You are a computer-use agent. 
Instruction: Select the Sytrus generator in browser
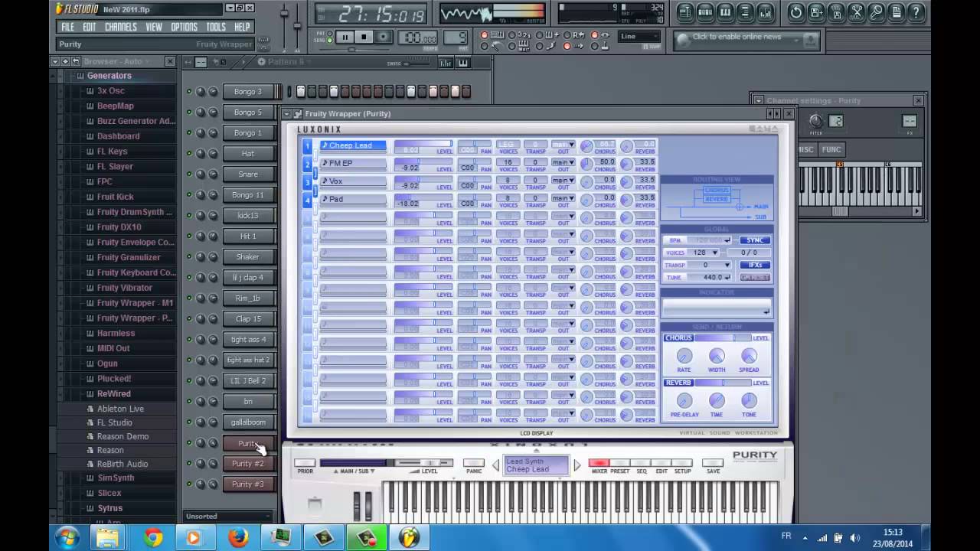pyautogui.click(x=109, y=508)
